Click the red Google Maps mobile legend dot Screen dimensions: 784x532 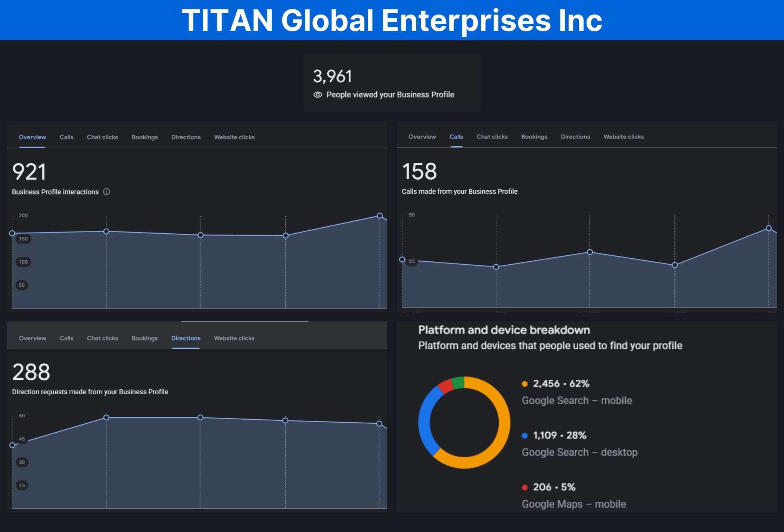(525, 487)
